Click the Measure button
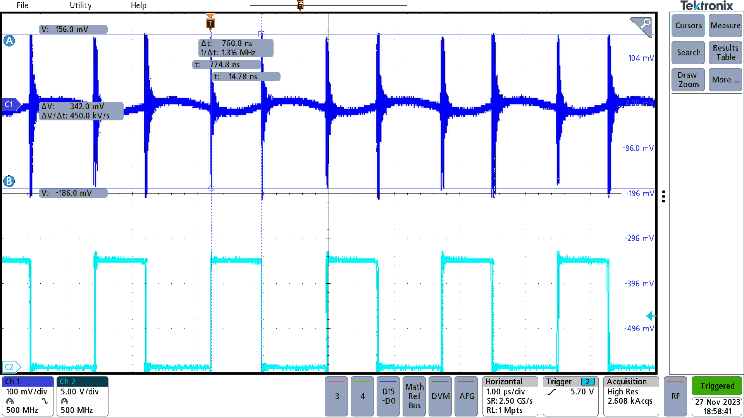Screen dimensions: 744x418 coord(724,25)
